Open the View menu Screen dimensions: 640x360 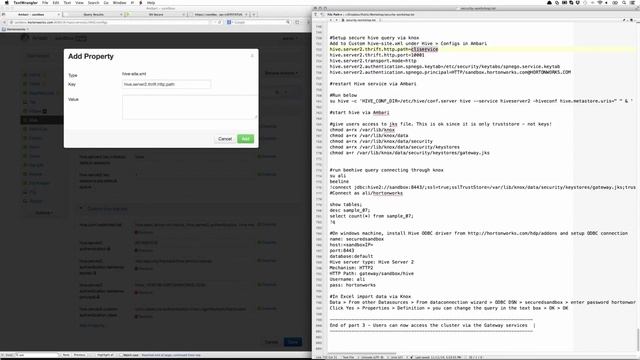click(80, 2)
